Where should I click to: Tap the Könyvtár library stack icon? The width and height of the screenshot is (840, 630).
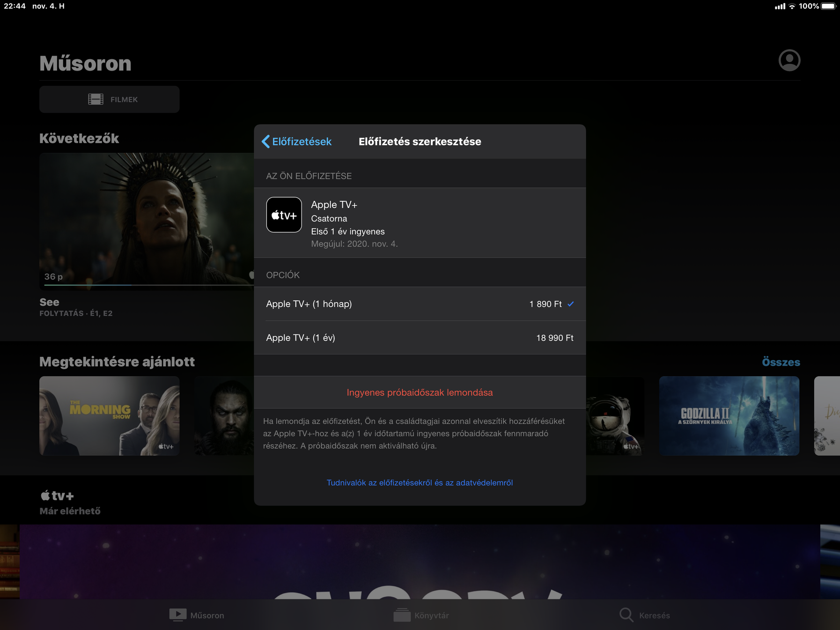coord(402,615)
